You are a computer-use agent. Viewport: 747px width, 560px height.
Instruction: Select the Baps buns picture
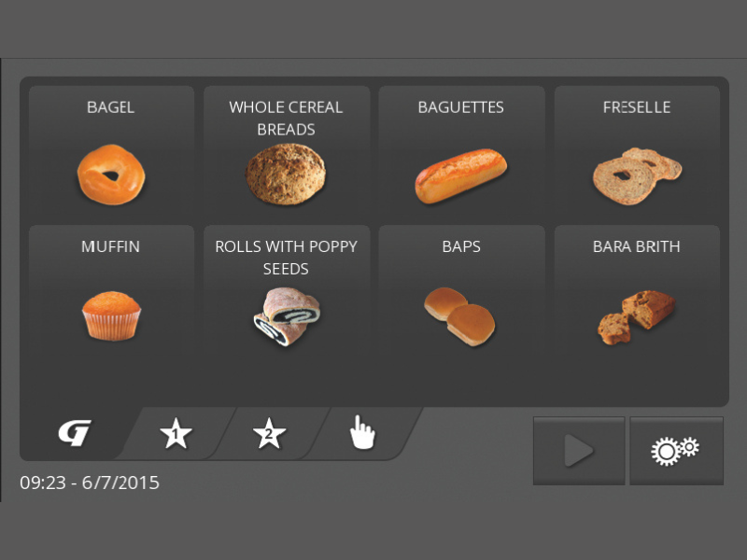[x=459, y=316]
